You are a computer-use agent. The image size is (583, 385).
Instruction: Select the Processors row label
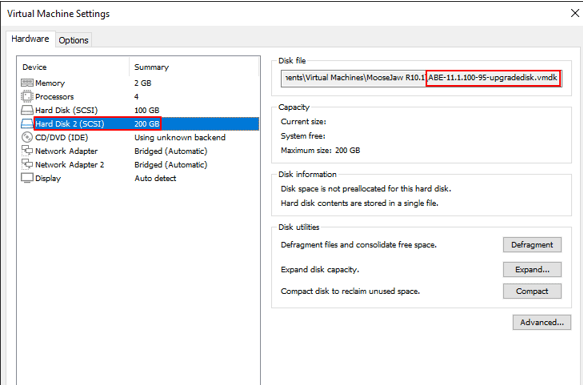55,97
